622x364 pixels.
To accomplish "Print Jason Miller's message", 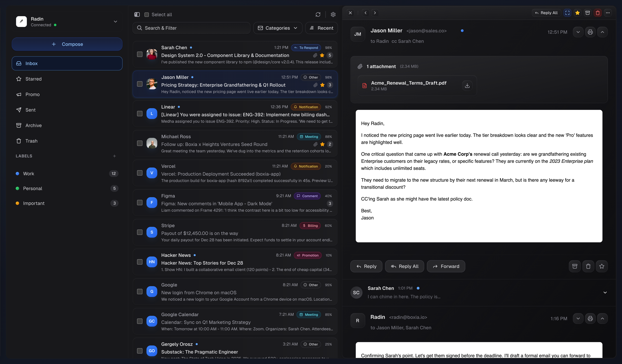I will click(590, 32).
